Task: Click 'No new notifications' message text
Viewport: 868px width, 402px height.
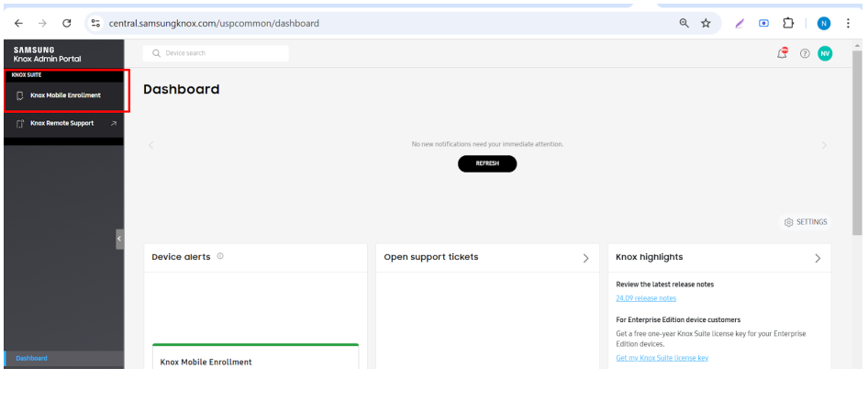Action: 487,144
